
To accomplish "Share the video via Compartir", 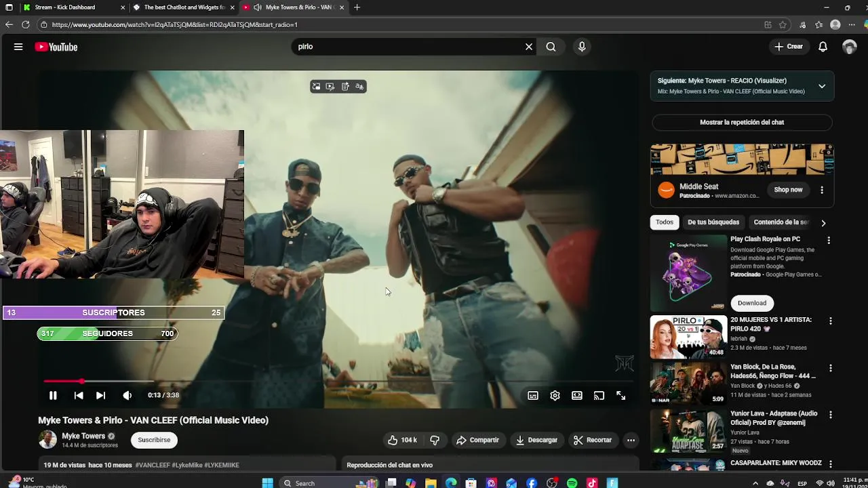I will coord(477,440).
